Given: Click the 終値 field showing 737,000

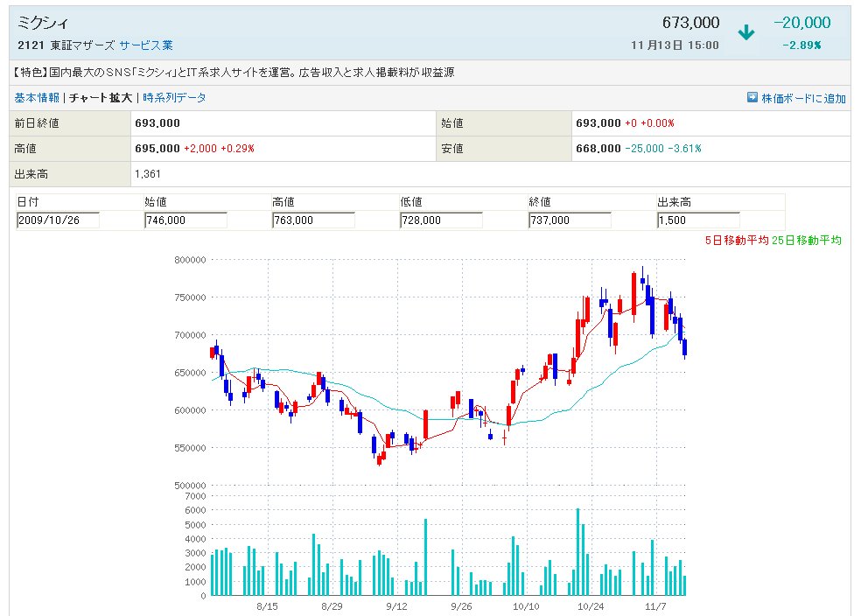Looking at the screenshot, I should click(569, 220).
